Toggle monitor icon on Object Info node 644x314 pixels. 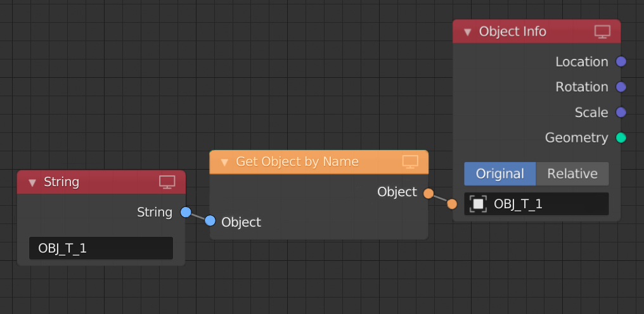coord(603,32)
